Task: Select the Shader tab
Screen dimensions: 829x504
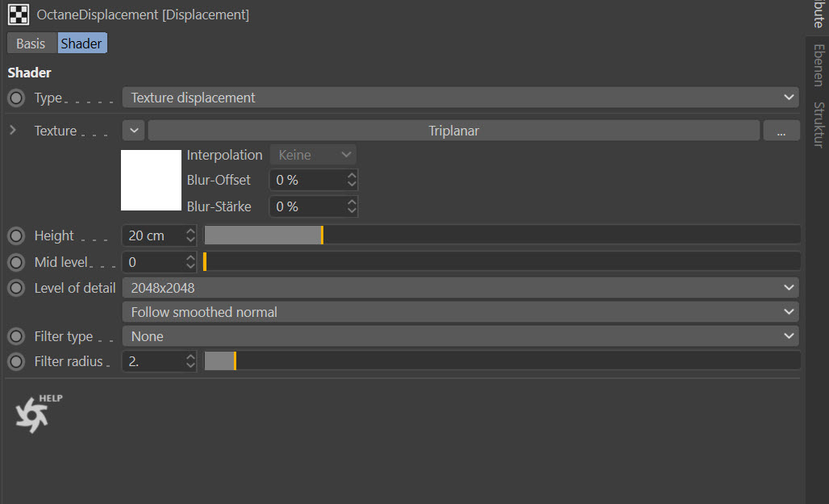Action: tap(81, 44)
